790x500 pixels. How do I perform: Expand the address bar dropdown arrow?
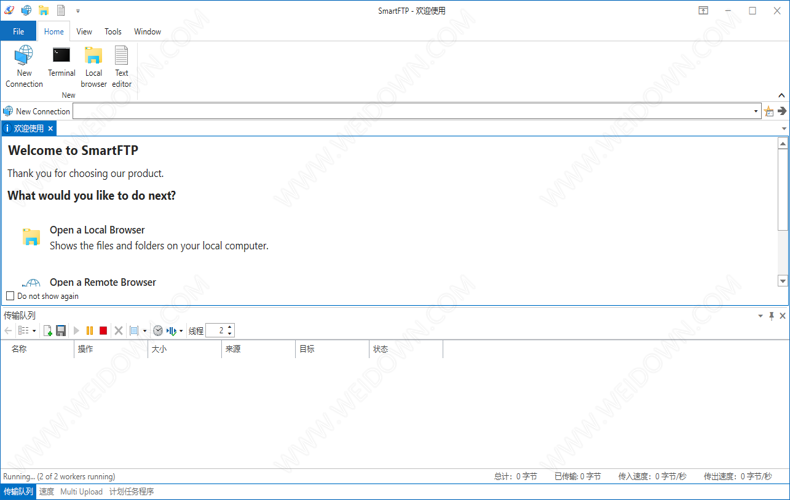756,112
